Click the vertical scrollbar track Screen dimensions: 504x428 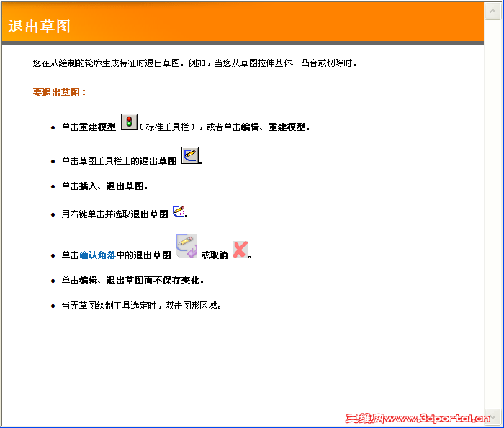pyautogui.click(x=492, y=214)
